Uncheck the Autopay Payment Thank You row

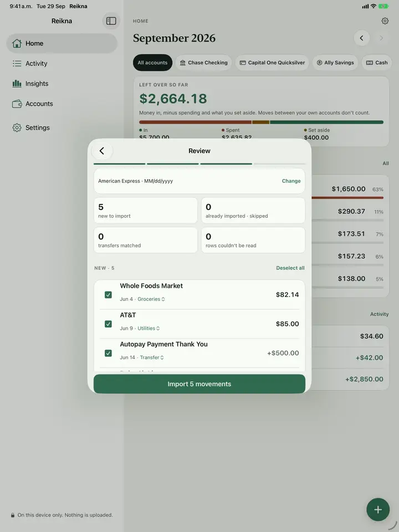108,353
